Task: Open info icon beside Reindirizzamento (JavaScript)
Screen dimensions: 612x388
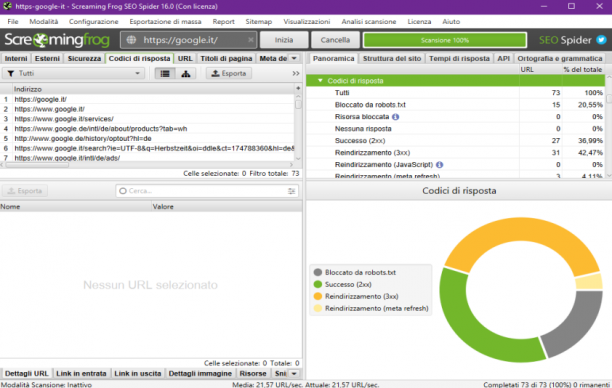Action: [439, 165]
